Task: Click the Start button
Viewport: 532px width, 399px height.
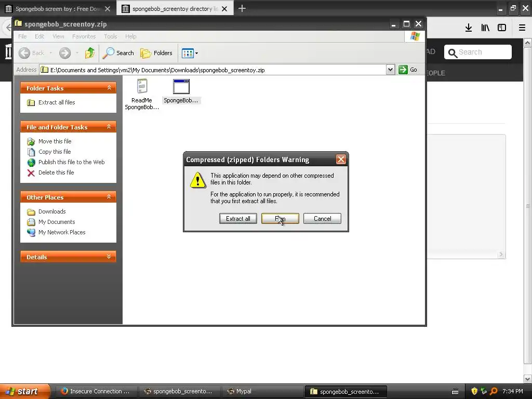Action: pos(25,391)
